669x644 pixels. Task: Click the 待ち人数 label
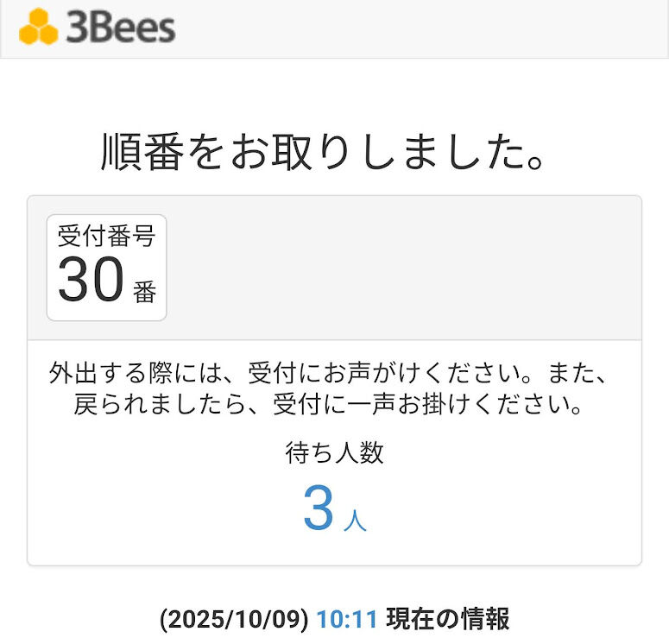334,452
